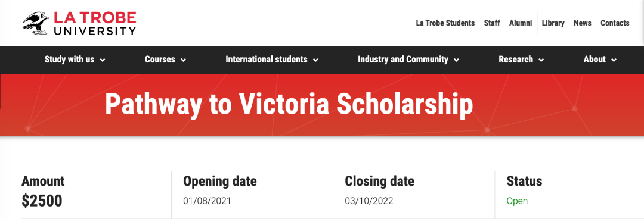Visit the Alumni link
Viewport: 644px width, 219px height.
click(x=521, y=23)
